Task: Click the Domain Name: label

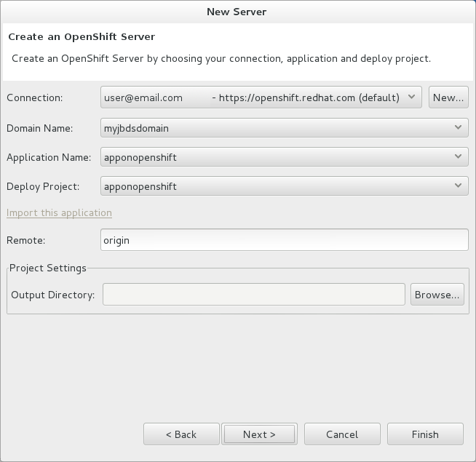Action: (40, 128)
